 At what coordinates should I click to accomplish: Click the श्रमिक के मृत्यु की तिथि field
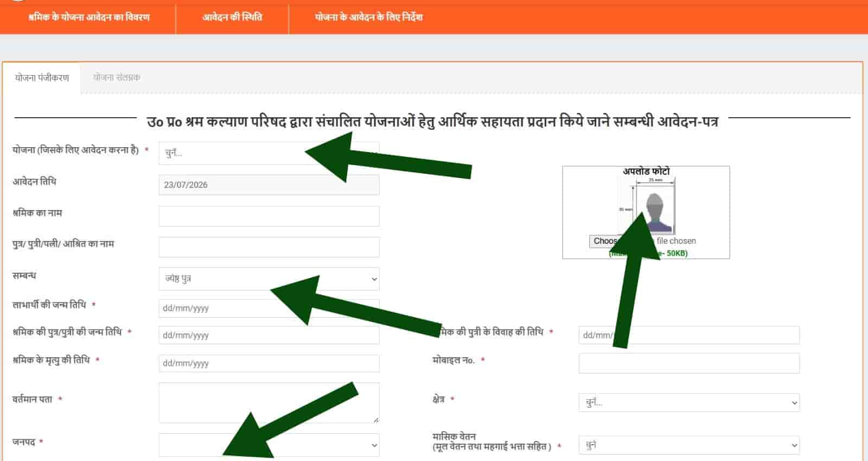click(x=269, y=363)
